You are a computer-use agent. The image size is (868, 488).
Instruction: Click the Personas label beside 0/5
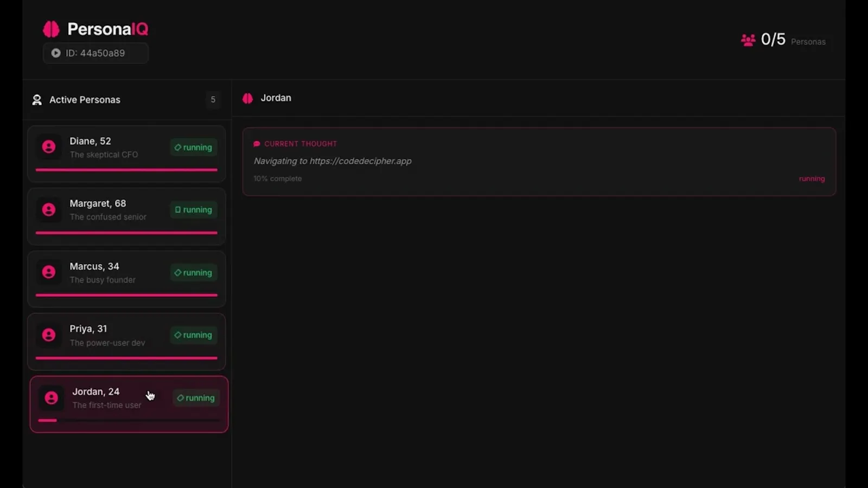(808, 42)
